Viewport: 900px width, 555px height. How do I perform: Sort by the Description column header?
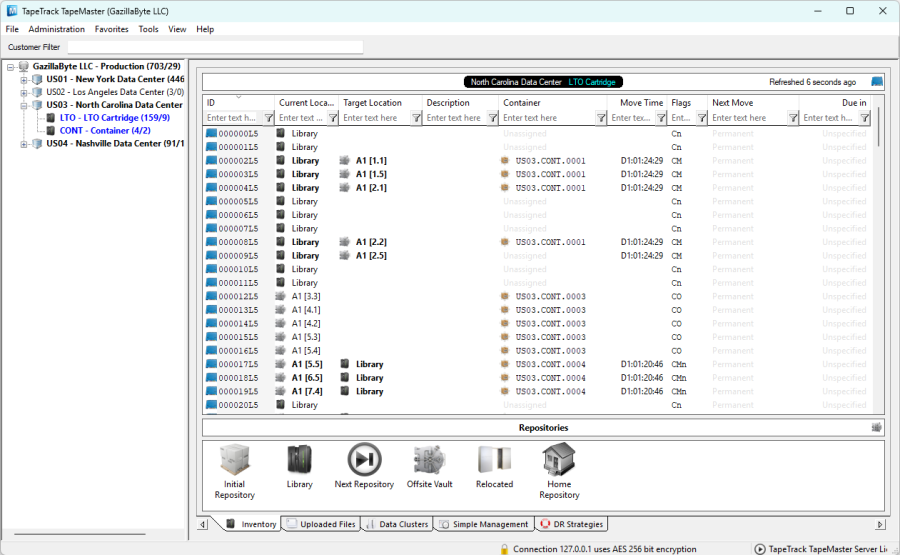pos(460,103)
